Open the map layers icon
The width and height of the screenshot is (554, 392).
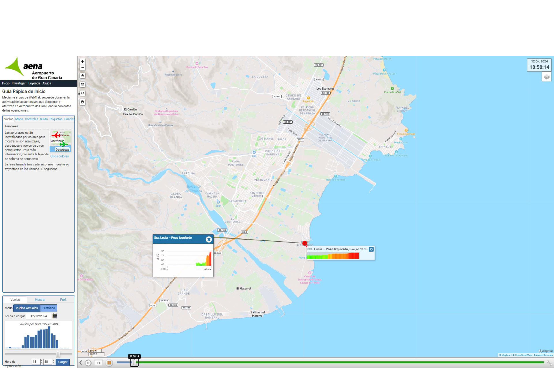click(x=547, y=77)
